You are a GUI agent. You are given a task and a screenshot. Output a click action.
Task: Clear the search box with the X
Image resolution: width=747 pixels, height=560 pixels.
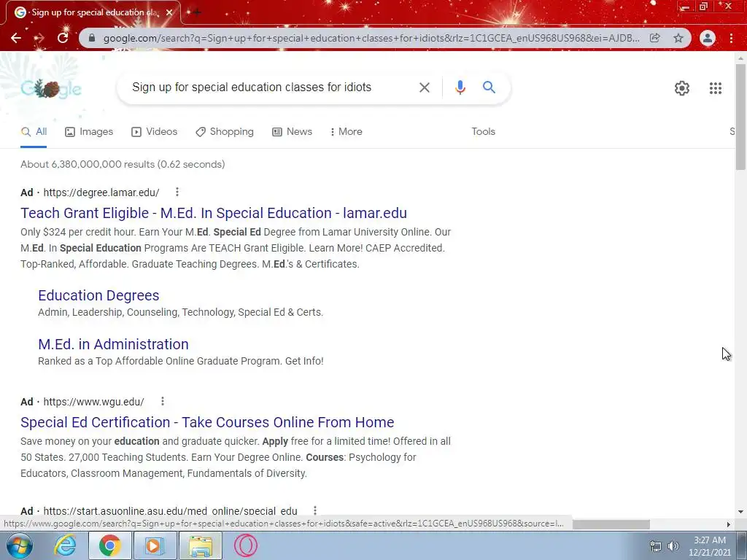pyautogui.click(x=424, y=87)
